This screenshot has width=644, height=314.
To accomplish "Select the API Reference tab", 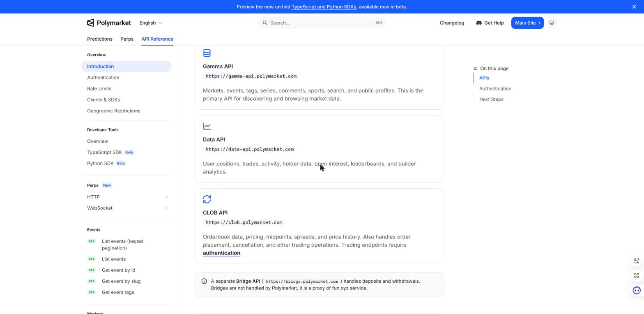I will pos(157,39).
